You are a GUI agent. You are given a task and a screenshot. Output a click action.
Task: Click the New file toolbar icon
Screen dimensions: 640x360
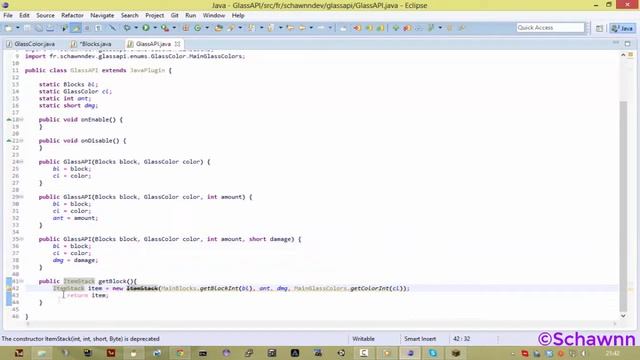[9, 28]
